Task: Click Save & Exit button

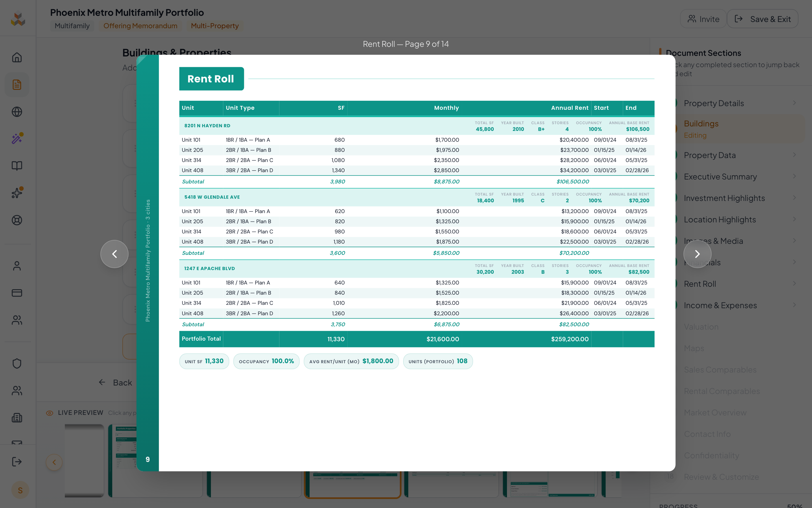Action: click(x=762, y=19)
